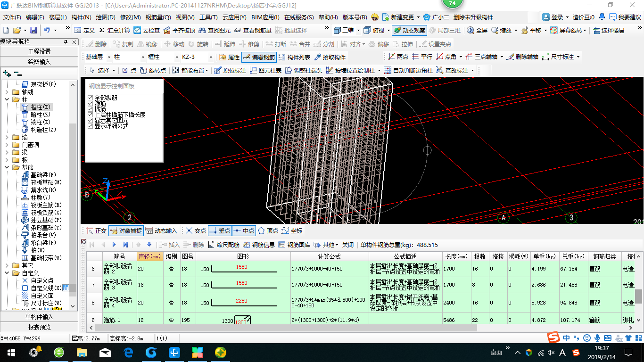Screen dimensions: 644x362
Task: Click 屏幕旋转 screen rotate icon
Action: click(554, 30)
